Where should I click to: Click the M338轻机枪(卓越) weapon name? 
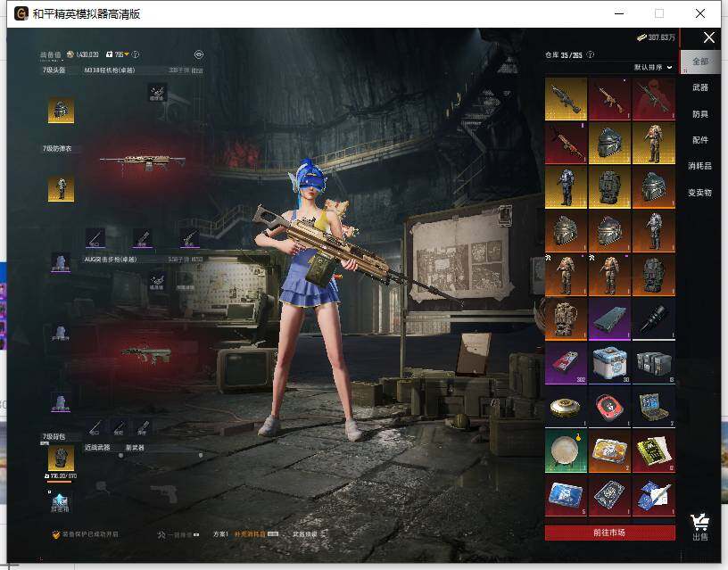pyautogui.click(x=110, y=70)
